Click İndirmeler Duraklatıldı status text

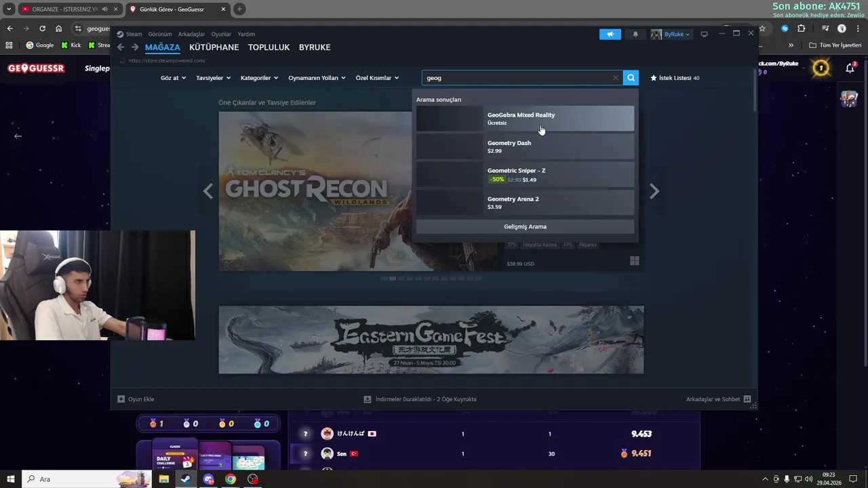point(426,399)
